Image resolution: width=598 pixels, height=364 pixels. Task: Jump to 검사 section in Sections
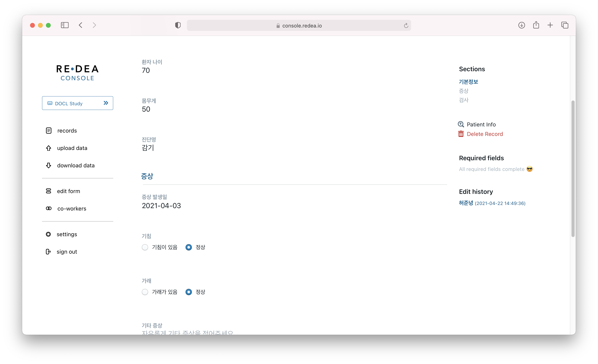(x=463, y=100)
